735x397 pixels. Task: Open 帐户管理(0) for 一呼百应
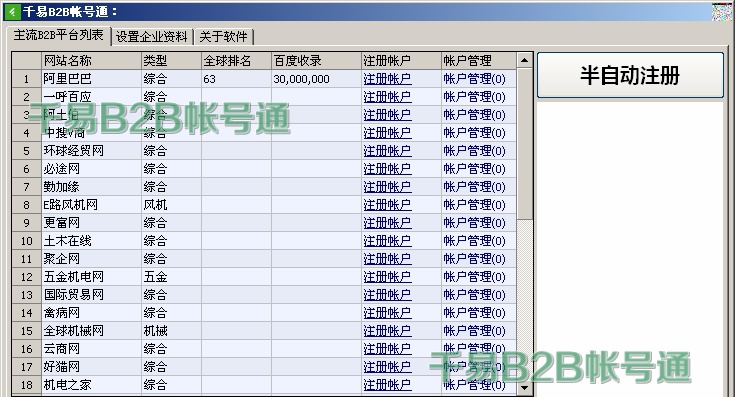(x=474, y=97)
